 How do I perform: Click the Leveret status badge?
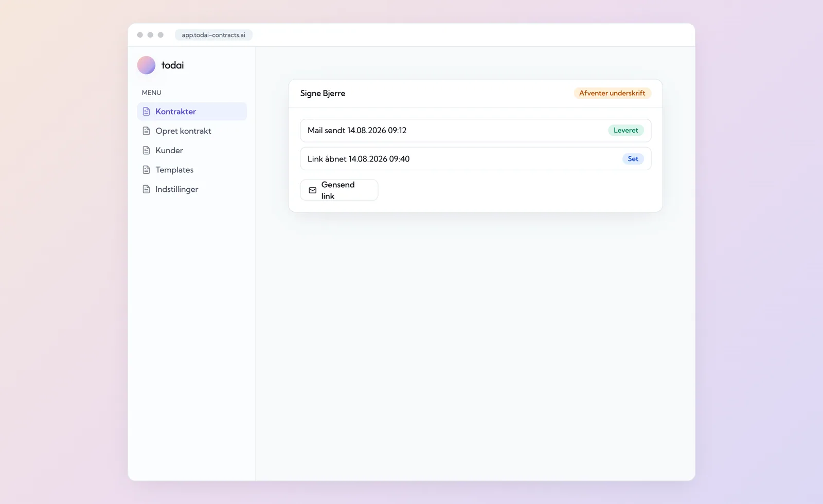[x=625, y=130]
